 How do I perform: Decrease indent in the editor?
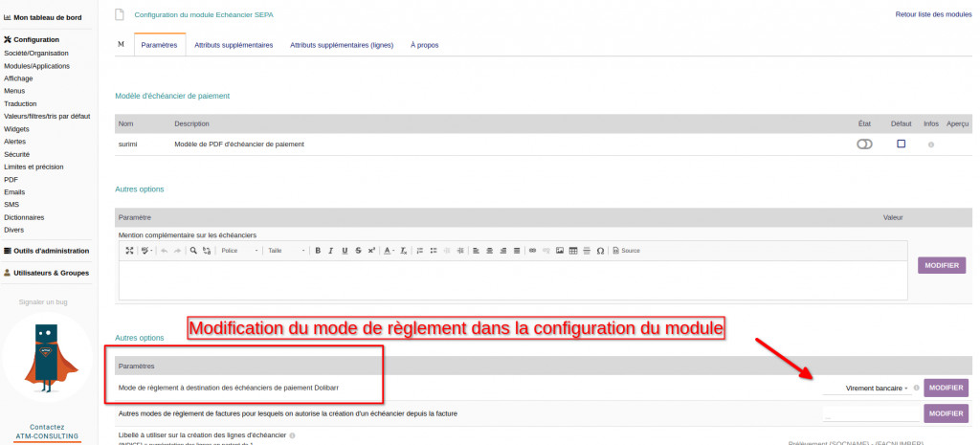pos(447,251)
